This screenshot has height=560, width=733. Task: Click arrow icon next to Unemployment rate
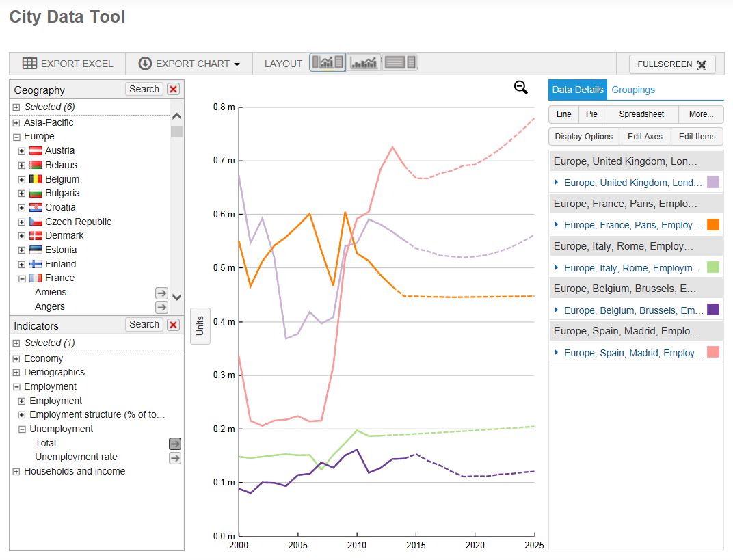pos(175,457)
